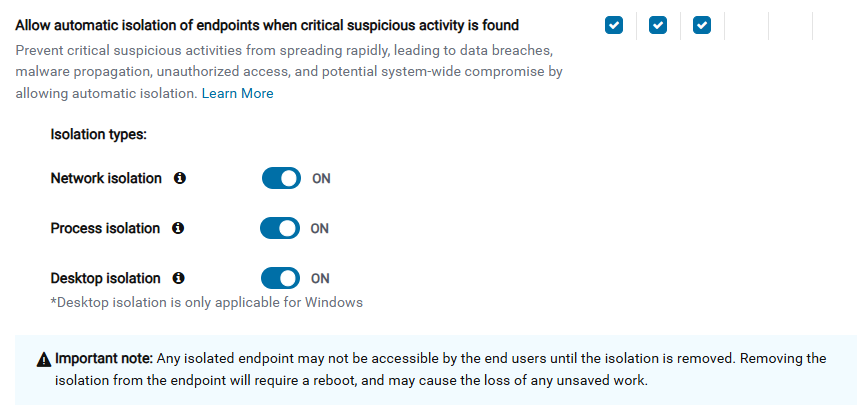
Task: Click the Process isolation info icon
Action: [178, 228]
